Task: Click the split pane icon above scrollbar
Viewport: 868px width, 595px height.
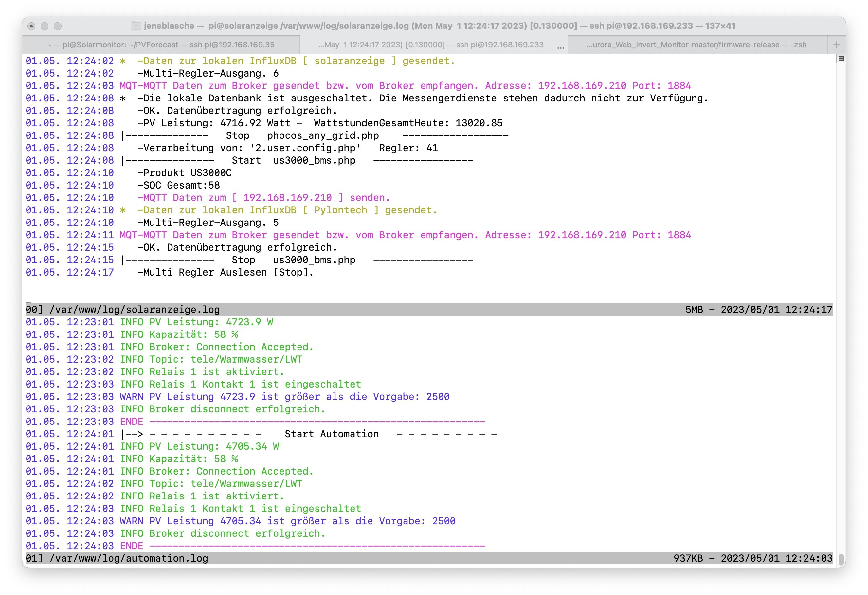Action: click(841, 58)
